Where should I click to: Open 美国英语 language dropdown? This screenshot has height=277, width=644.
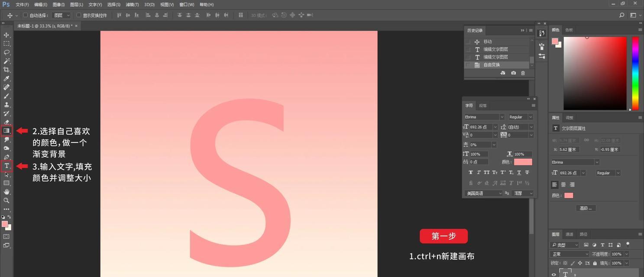pos(483,193)
